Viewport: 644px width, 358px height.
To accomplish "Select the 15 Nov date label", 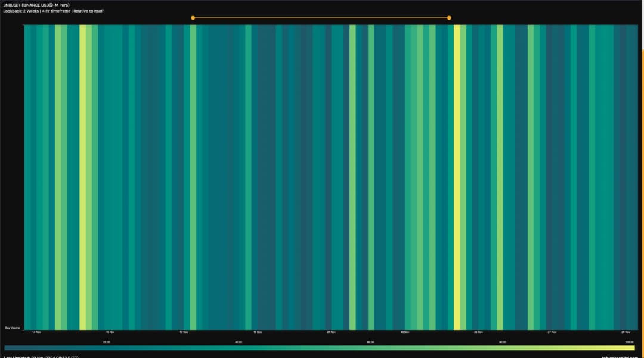I will 110,332.
